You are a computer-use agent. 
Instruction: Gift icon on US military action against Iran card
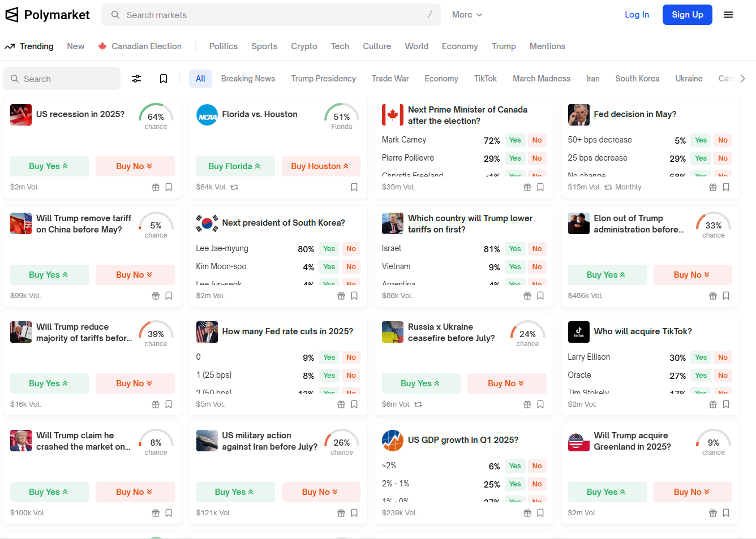341,513
